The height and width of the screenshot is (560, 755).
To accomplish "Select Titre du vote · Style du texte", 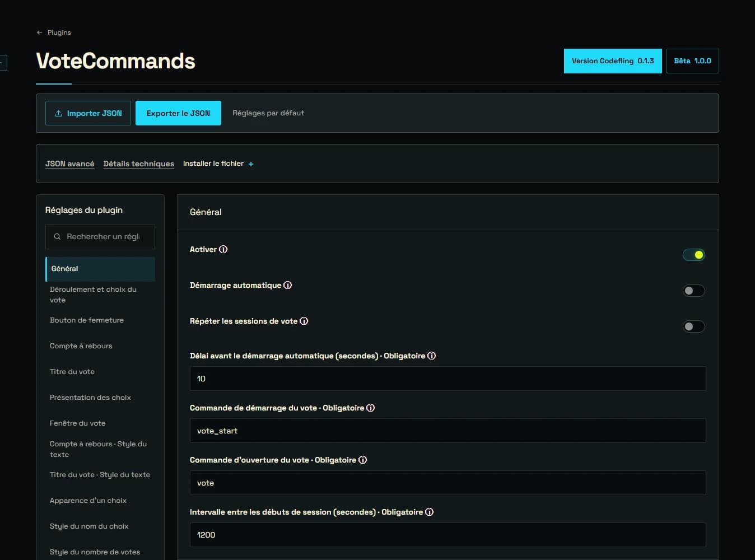I will [100, 475].
